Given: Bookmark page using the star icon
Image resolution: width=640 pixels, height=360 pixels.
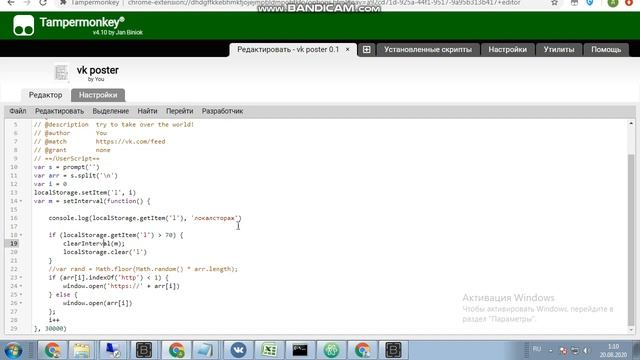Looking at the screenshot, I should point(554,3).
